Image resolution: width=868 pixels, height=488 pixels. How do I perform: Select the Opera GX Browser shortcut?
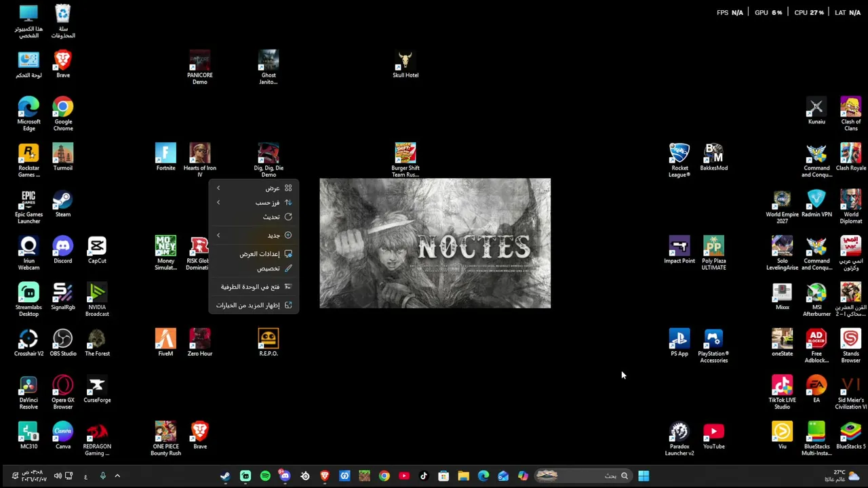[63, 392]
